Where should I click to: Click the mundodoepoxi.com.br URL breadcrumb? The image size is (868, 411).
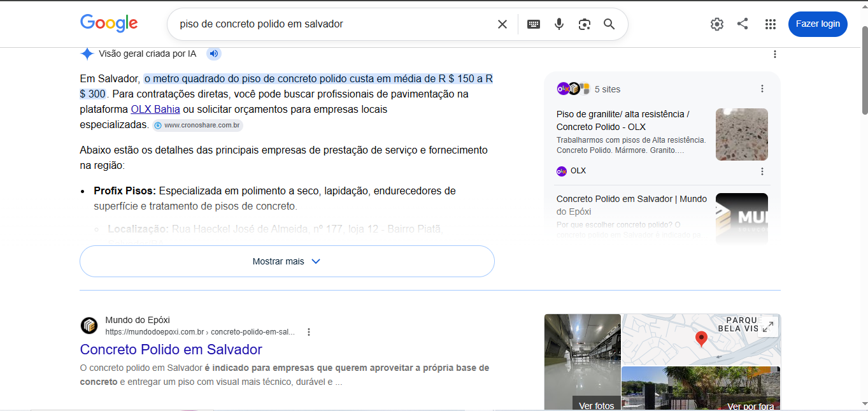tap(200, 332)
